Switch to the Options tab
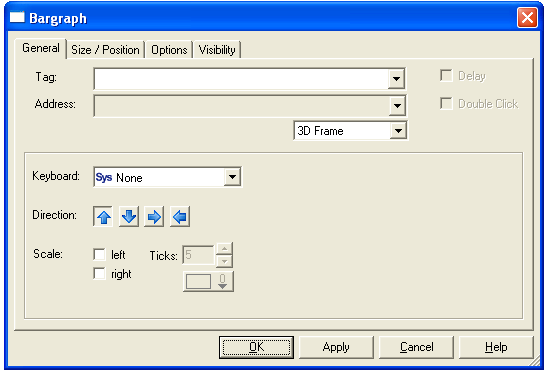 click(x=169, y=50)
